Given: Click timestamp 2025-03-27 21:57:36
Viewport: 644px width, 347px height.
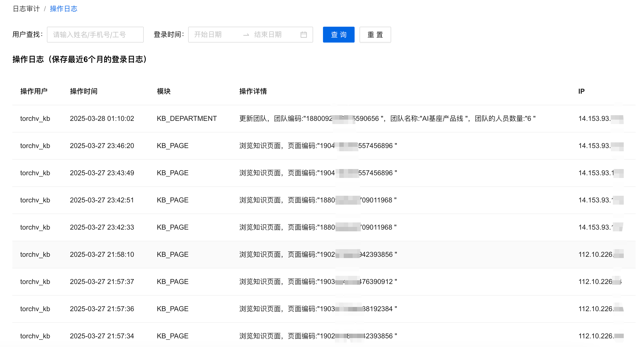Looking at the screenshot, I should [102, 309].
